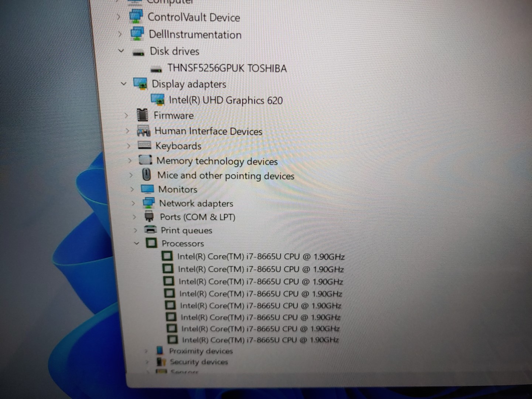Select the Memory technology devices label

coord(217,161)
